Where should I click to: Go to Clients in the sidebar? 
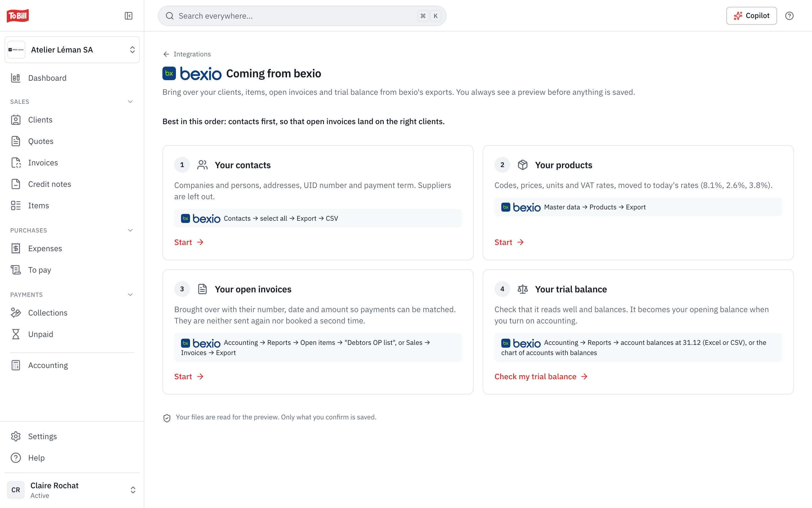pos(72,120)
